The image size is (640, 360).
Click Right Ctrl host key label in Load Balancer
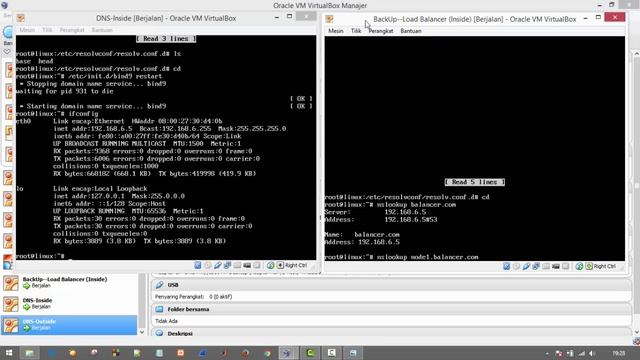point(604,266)
